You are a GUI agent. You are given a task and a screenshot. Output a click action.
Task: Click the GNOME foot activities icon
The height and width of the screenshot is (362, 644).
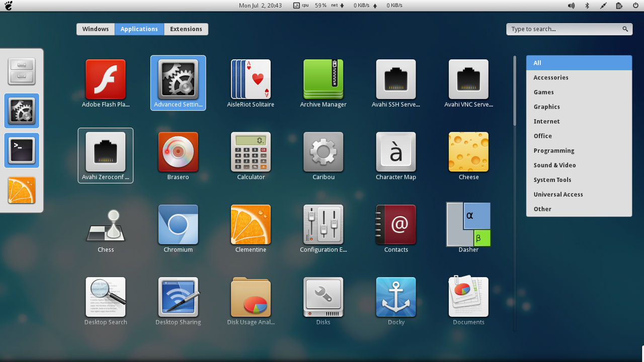[8, 6]
